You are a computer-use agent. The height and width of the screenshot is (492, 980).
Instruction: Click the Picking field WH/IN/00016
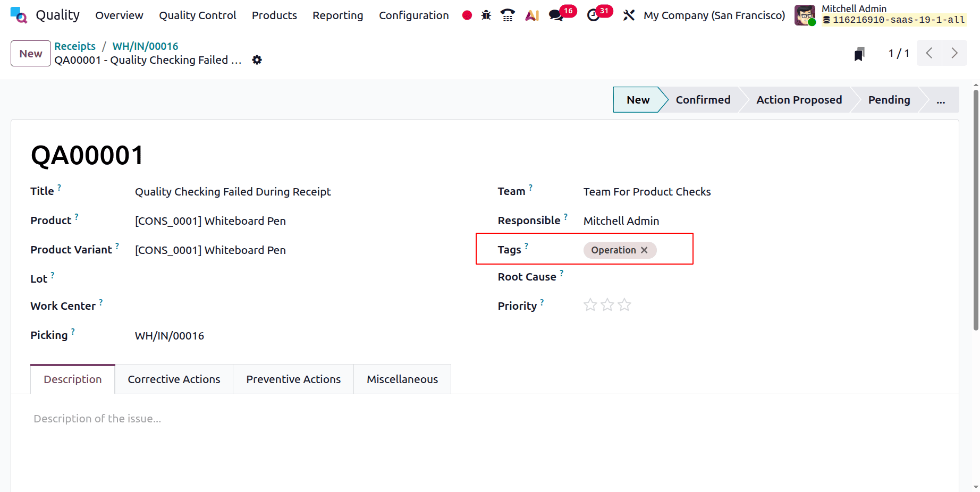(170, 336)
